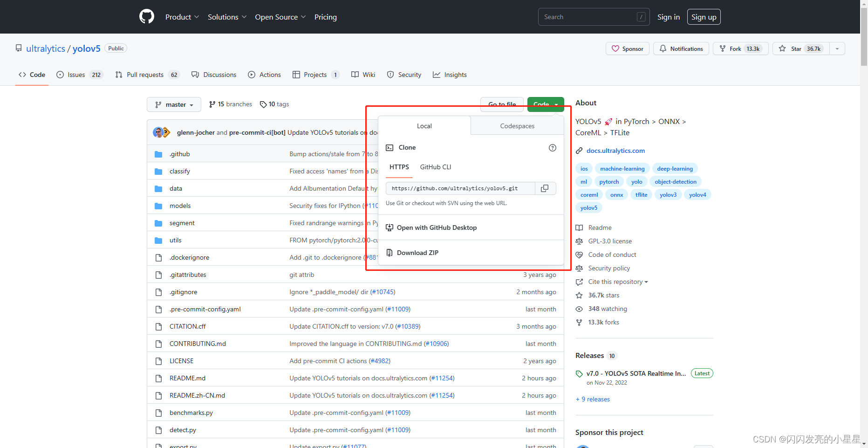
Task: Open the Insights tab
Action: tap(450, 75)
